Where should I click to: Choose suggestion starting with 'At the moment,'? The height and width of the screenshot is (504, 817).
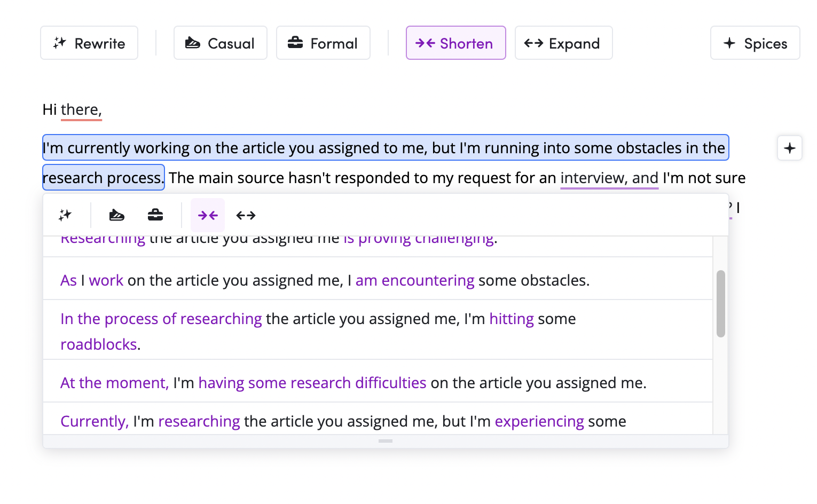378,381
